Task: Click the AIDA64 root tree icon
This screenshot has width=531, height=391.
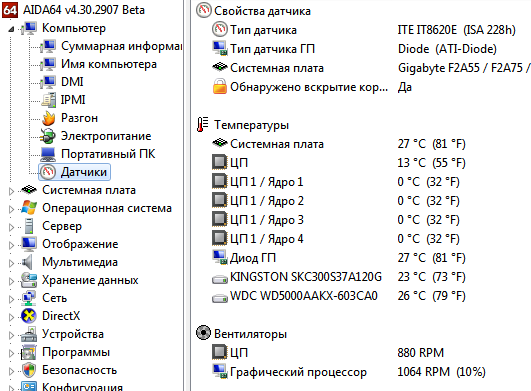Action: (x=10, y=10)
